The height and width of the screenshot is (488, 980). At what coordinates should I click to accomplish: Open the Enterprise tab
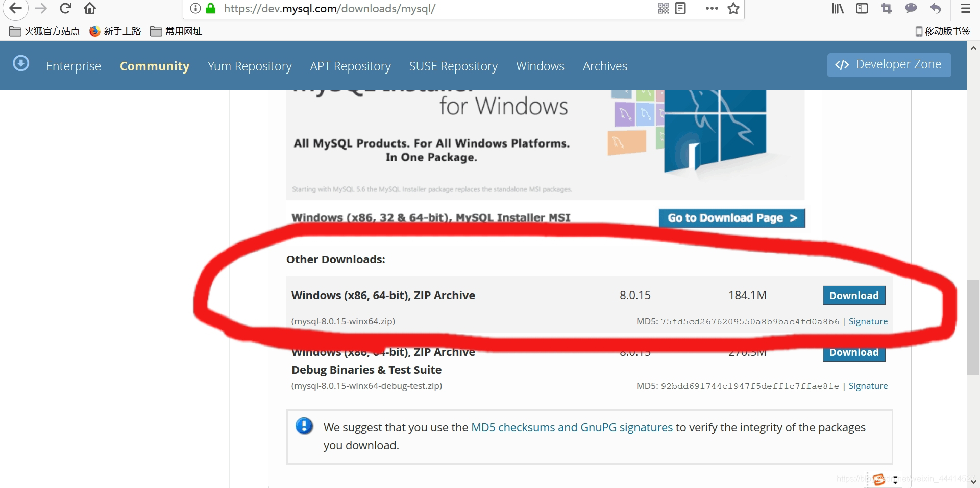(73, 66)
